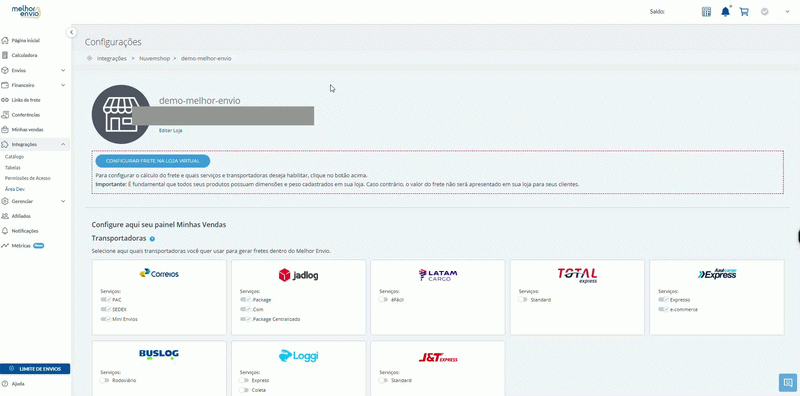Toggle the Correios Mini Envios service

(106, 319)
